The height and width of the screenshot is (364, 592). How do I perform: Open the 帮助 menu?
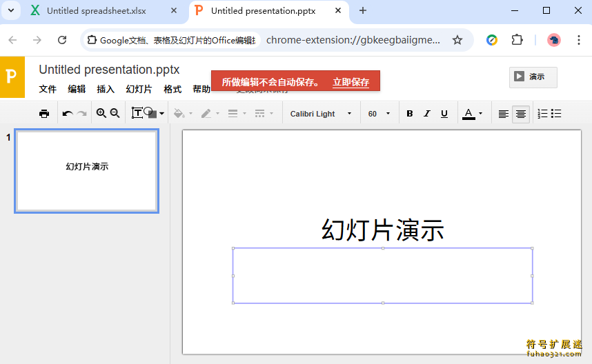pyautogui.click(x=201, y=89)
